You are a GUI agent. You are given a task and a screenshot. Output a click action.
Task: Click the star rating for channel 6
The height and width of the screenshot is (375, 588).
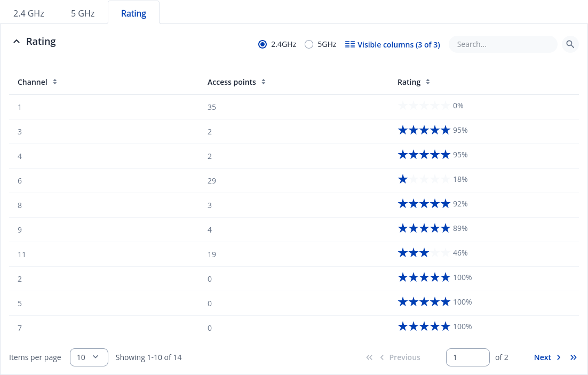(x=424, y=179)
